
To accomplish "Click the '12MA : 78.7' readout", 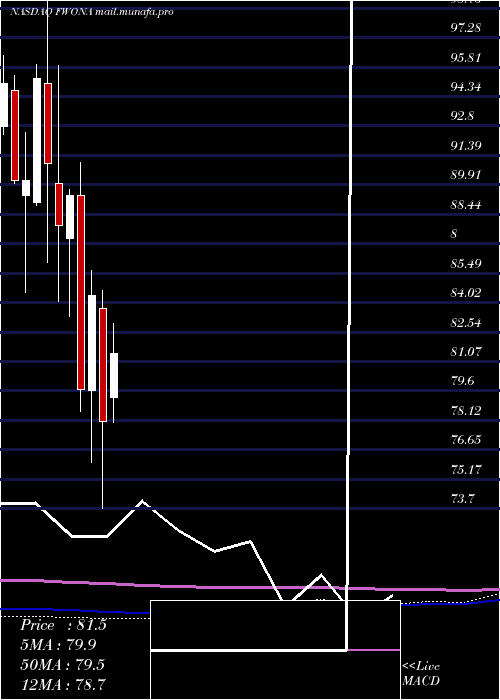I will [x=62, y=684].
